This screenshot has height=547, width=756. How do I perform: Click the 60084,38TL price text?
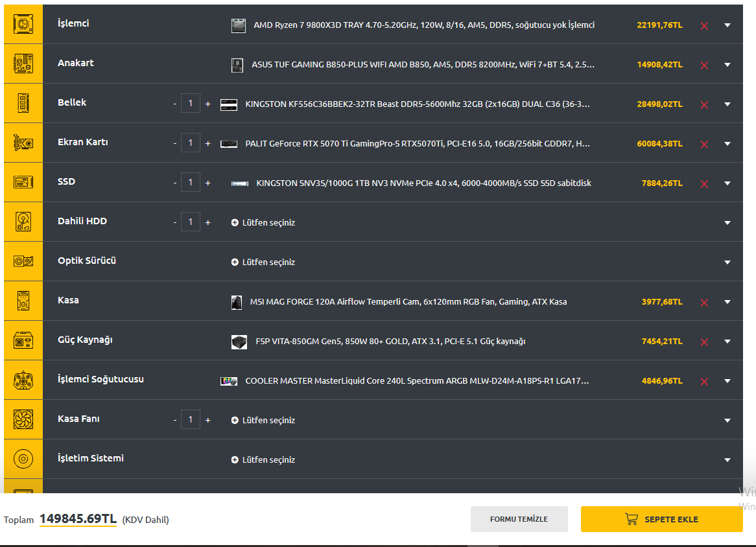pos(659,144)
